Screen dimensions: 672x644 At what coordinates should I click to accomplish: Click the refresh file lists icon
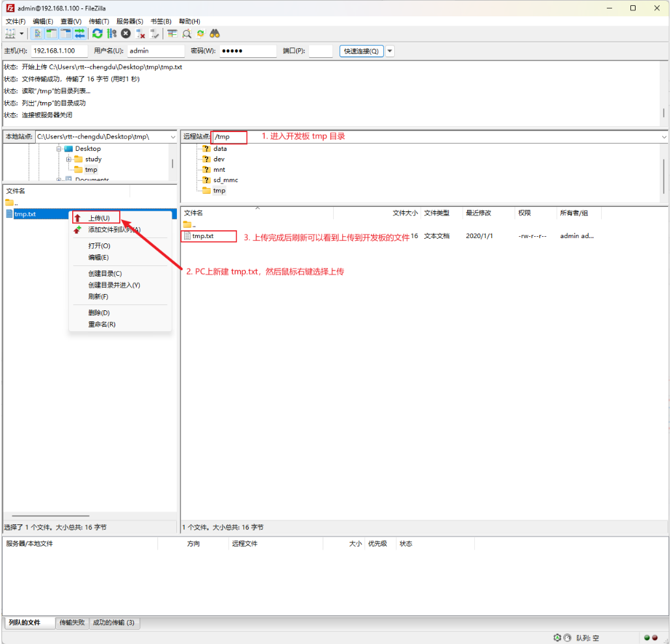(x=98, y=33)
